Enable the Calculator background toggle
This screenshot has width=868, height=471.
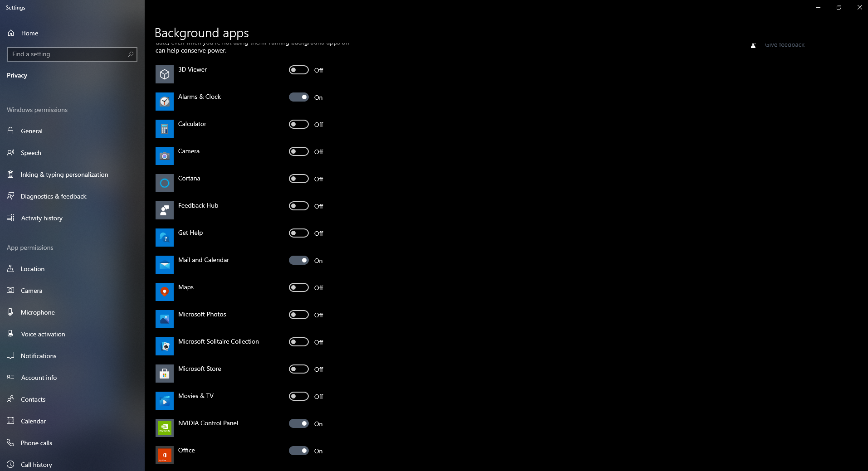[299, 124]
